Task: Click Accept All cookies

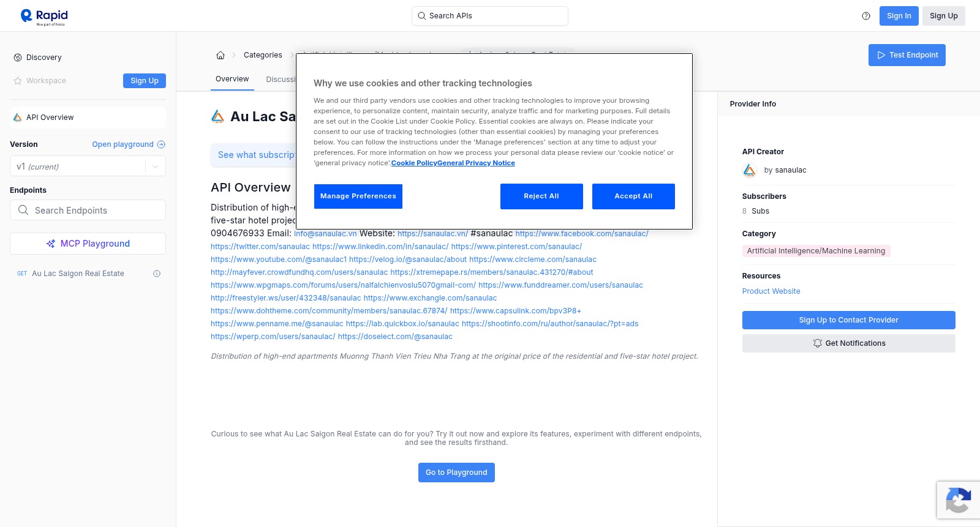Action: click(x=633, y=196)
